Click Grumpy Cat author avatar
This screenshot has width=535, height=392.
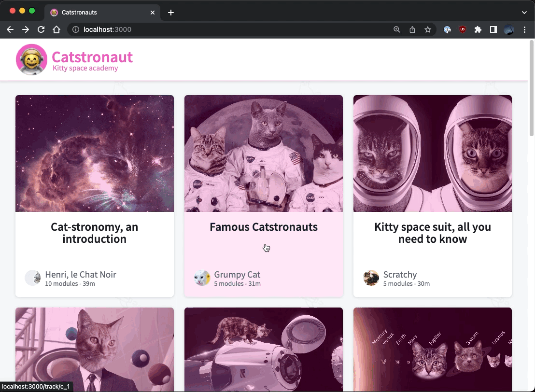(202, 278)
